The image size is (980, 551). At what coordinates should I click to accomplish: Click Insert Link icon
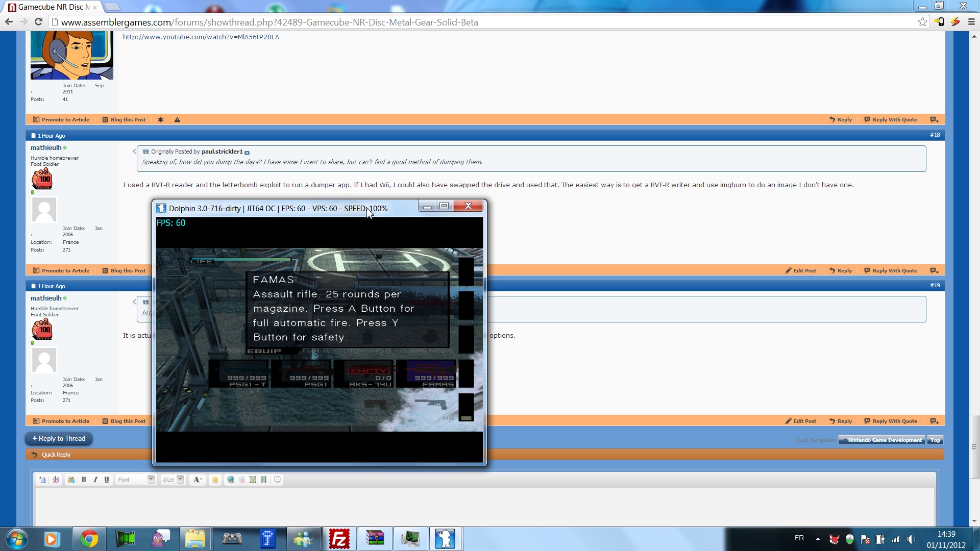[x=231, y=480]
